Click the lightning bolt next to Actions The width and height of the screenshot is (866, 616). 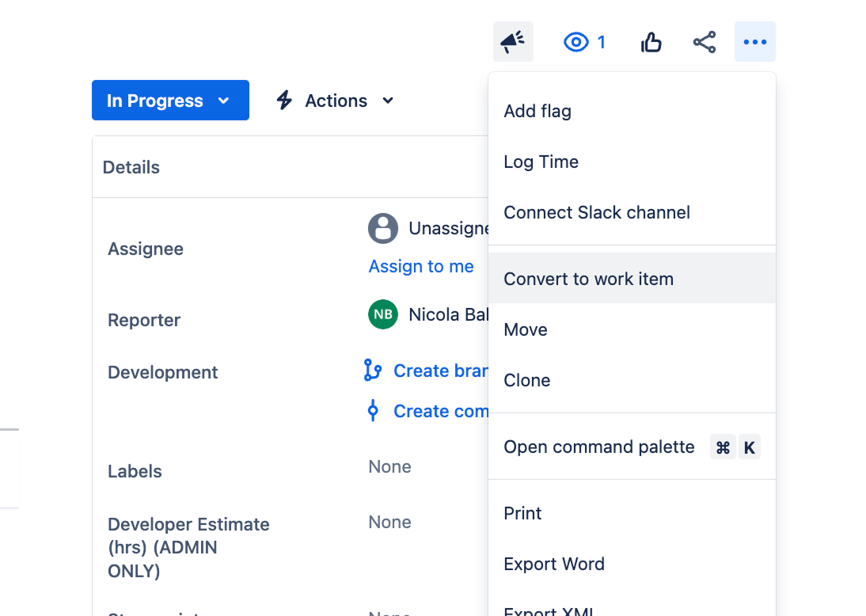(284, 101)
